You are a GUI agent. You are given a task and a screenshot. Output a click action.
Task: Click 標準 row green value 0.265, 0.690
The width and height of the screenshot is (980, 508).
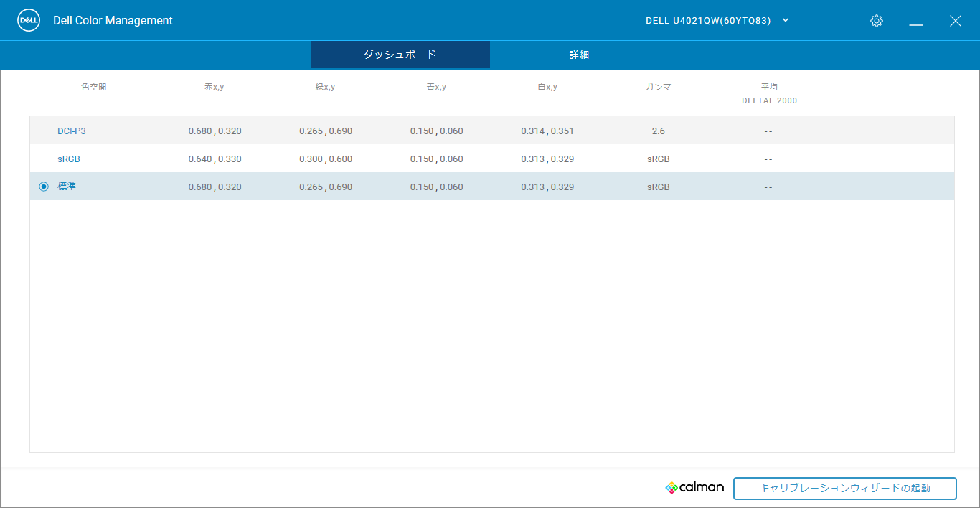(326, 187)
